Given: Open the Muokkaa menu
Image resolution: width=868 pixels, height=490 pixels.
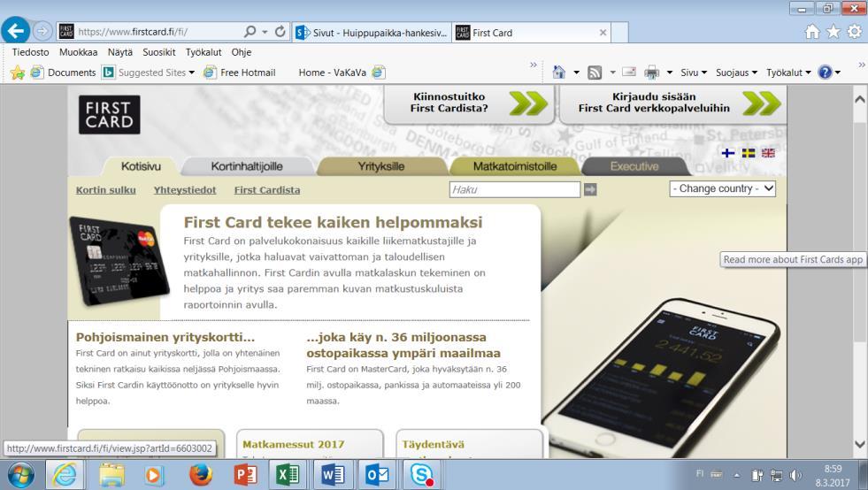Looking at the screenshot, I should [78, 52].
